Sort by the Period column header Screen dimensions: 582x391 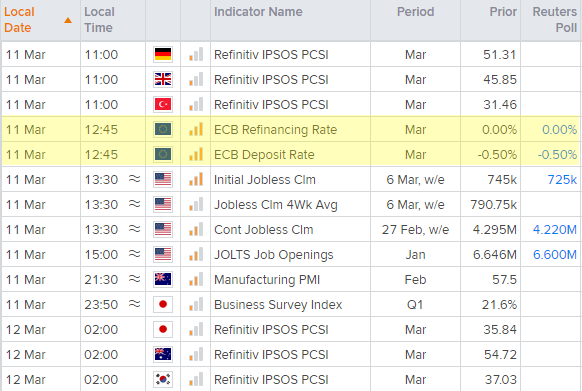point(415,12)
